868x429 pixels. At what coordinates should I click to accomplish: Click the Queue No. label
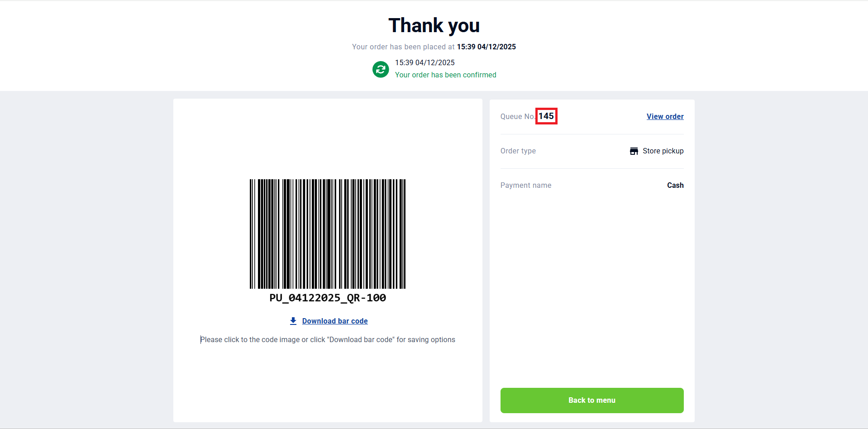517,117
